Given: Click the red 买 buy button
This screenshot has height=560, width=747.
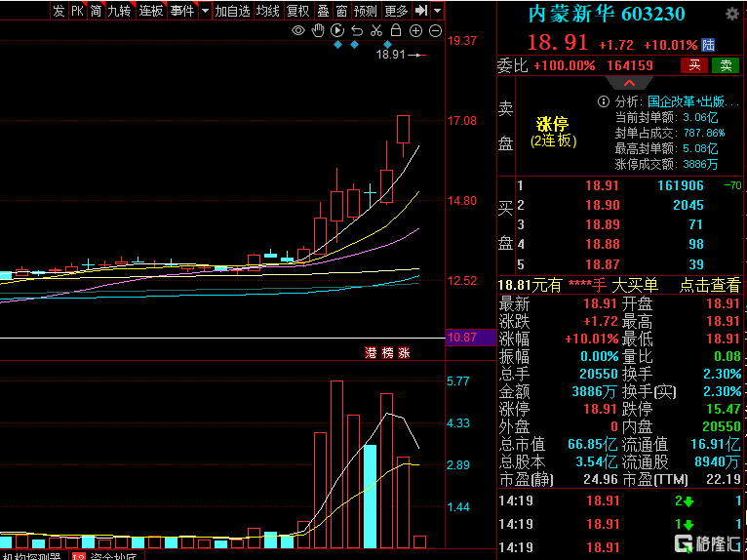Looking at the screenshot, I should tap(694, 65).
